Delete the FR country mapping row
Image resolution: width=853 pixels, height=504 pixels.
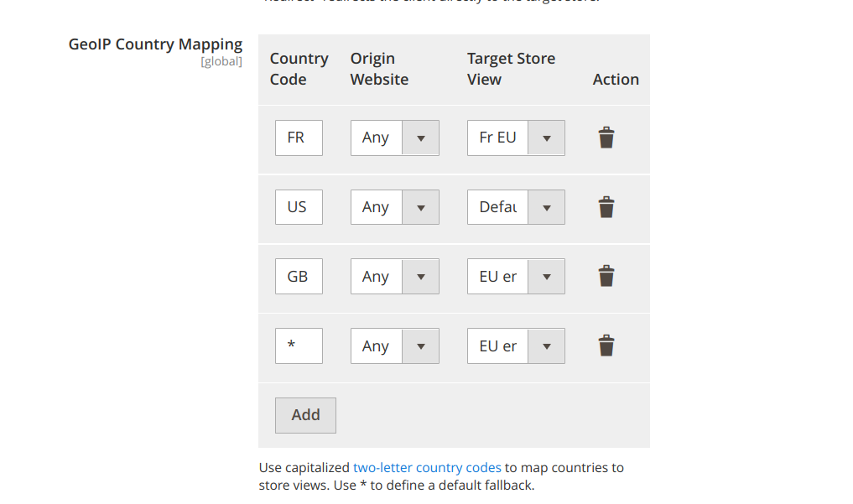pyautogui.click(x=606, y=138)
